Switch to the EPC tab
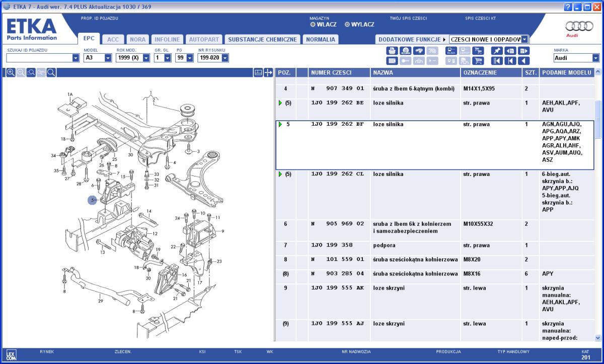604x364 pixels. tap(89, 38)
